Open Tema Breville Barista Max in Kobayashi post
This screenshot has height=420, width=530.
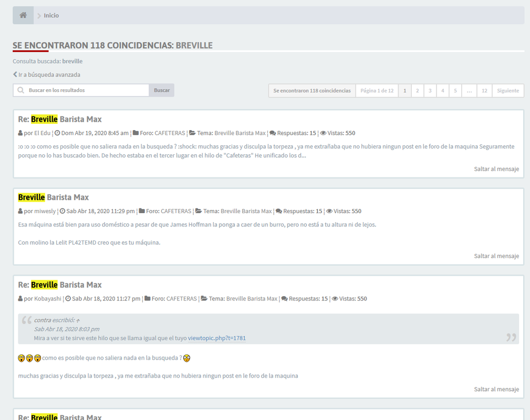point(252,299)
